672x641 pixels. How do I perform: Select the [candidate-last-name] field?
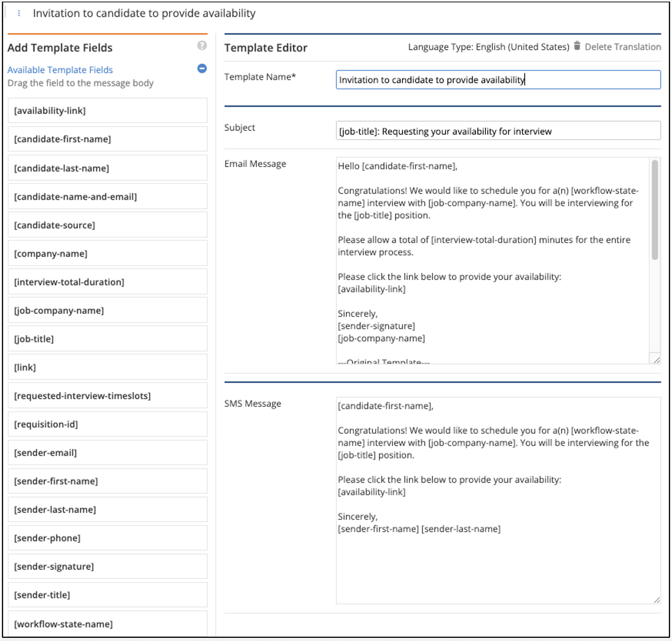coord(108,168)
